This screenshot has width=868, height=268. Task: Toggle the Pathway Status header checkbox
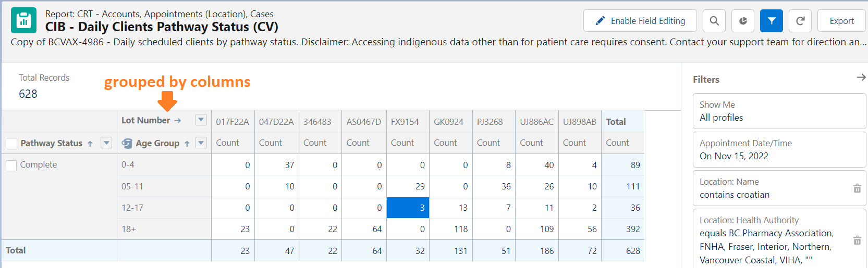tap(11, 143)
